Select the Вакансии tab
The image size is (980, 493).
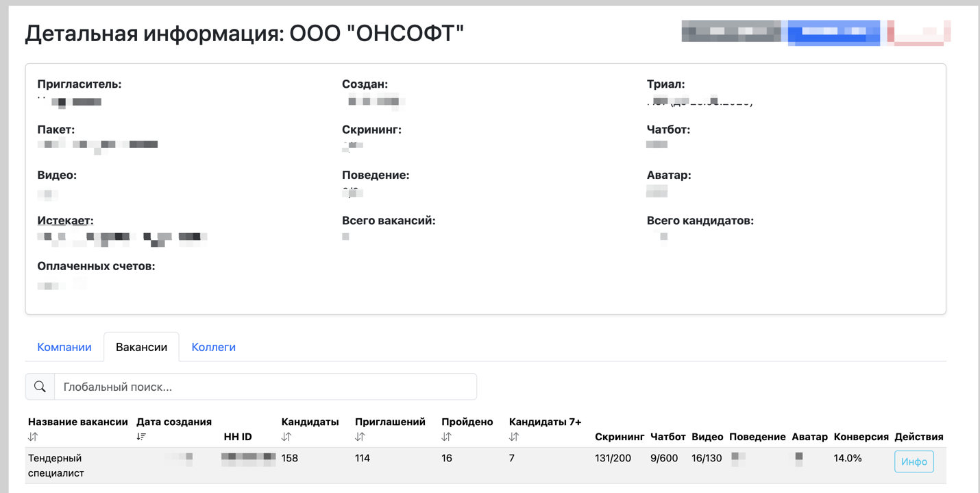pyautogui.click(x=141, y=347)
